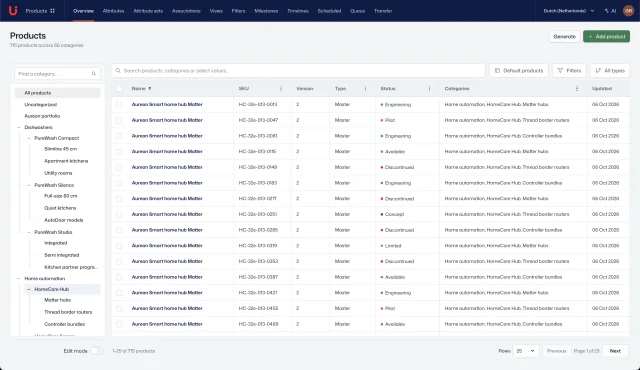The height and width of the screenshot is (370, 640).
Task: Click the magnifier in the product search bar
Action: tap(118, 71)
